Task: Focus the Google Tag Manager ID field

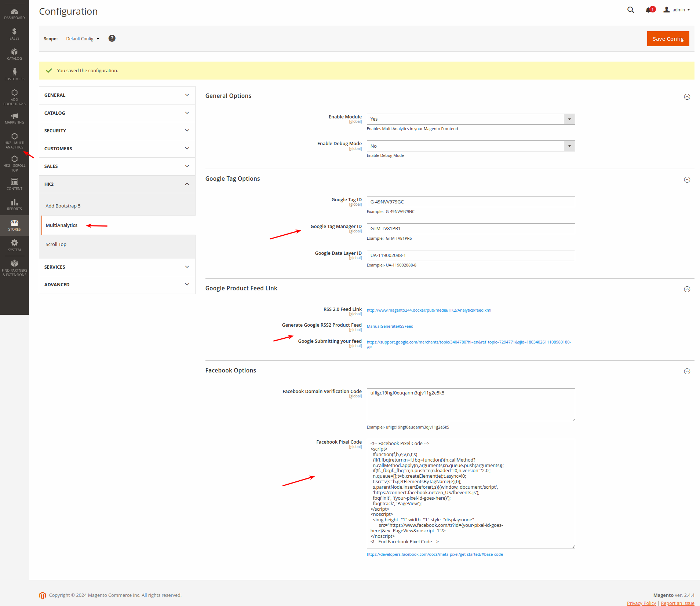Action: [x=471, y=229]
